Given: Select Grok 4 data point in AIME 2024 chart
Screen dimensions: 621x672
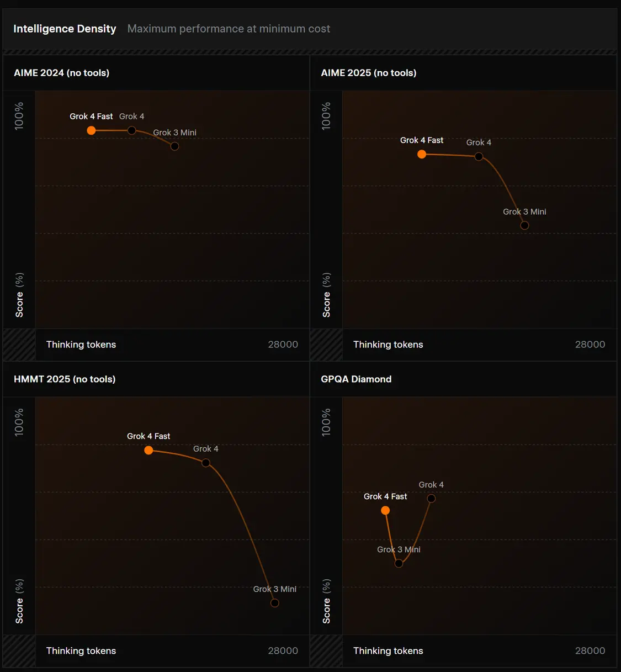Looking at the screenshot, I should click(132, 130).
